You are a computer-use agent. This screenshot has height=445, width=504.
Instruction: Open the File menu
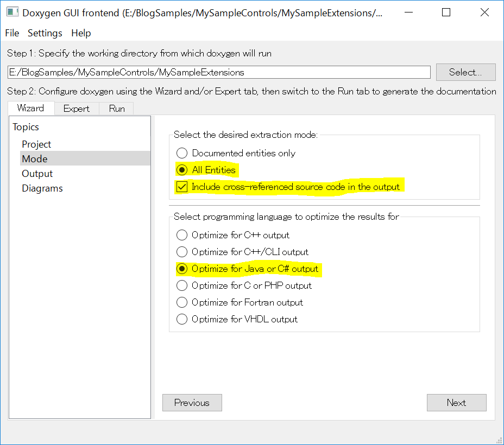coord(12,33)
